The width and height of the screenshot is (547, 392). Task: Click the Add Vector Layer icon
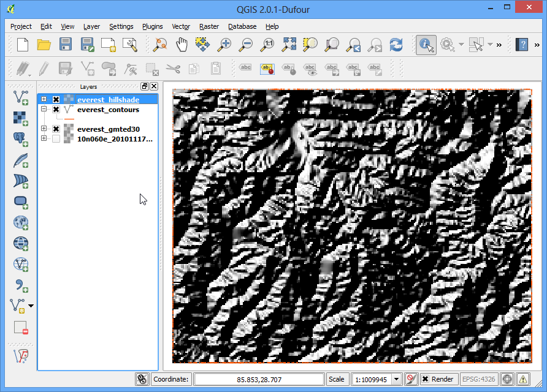tap(21, 97)
